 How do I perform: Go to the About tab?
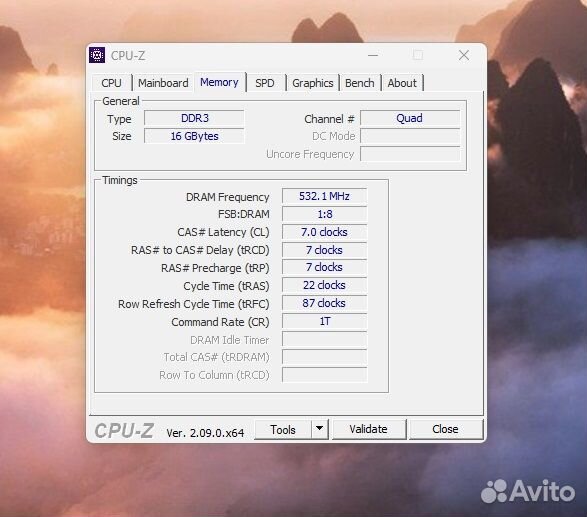coord(402,83)
